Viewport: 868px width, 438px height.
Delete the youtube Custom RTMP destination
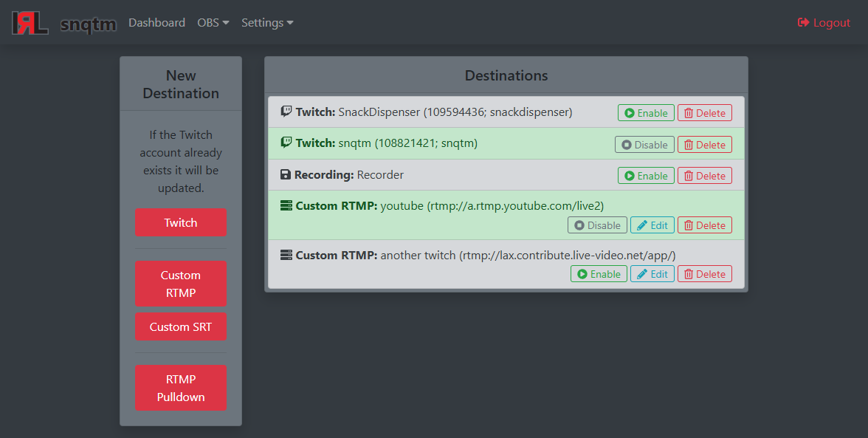tap(705, 225)
